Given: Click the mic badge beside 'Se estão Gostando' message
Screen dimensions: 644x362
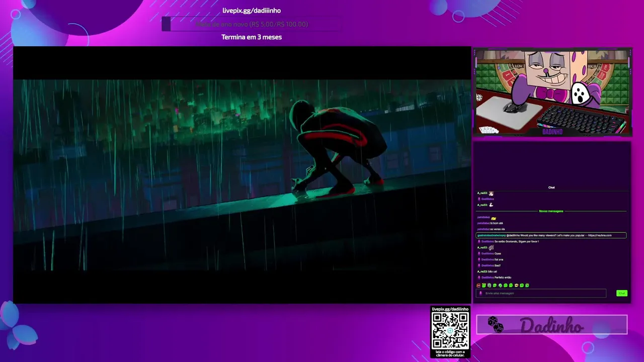Looking at the screenshot, I should [x=479, y=241].
